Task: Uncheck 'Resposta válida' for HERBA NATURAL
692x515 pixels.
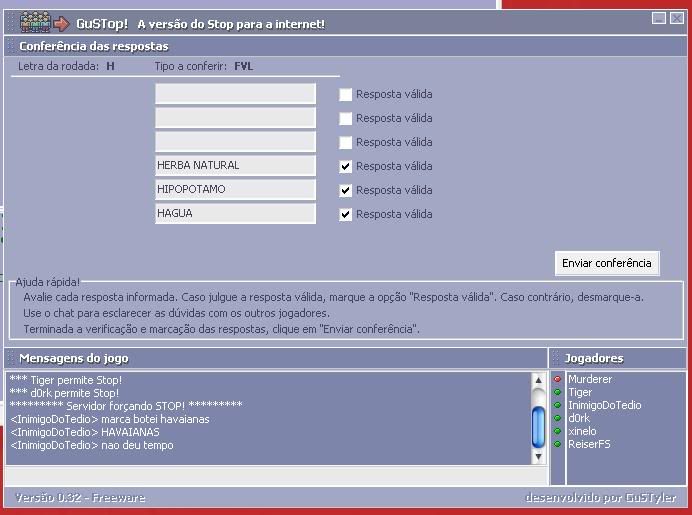Action: point(346,166)
